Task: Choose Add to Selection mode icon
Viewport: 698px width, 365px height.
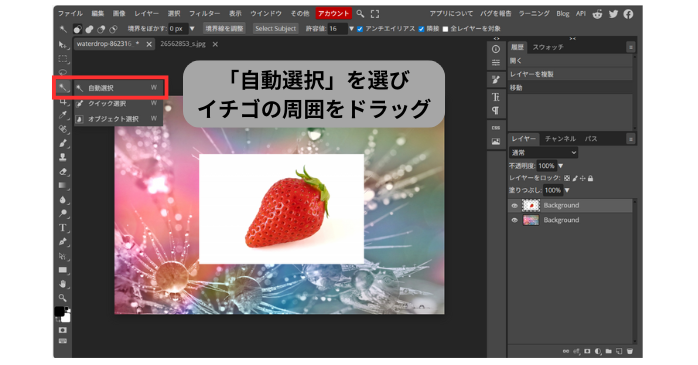Action: pyautogui.click(x=89, y=29)
